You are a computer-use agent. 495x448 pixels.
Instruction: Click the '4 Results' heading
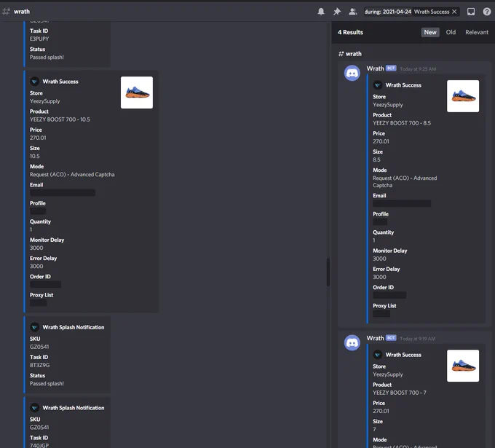(x=350, y=32)
